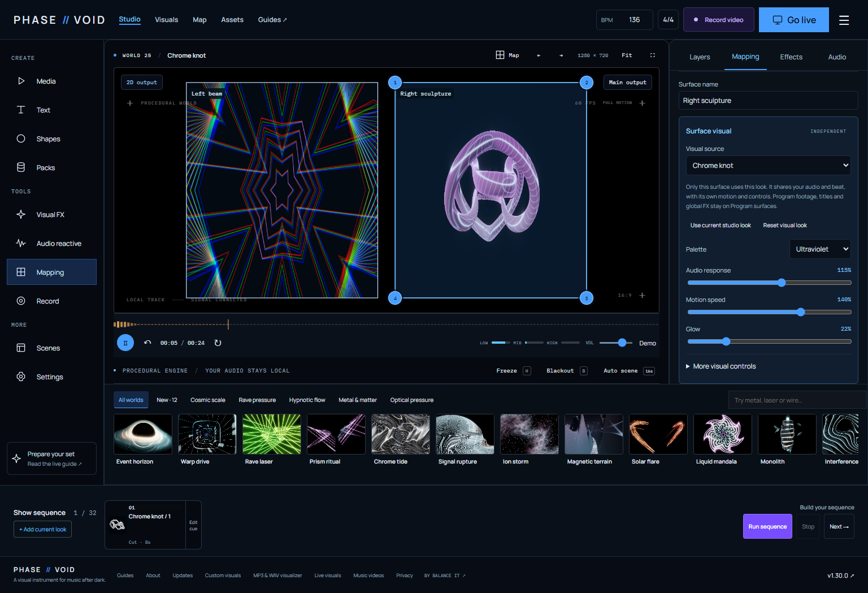Viewport: 868px width, 593px height.
Task: Pause playback with the round button
Action: point(125,343)
